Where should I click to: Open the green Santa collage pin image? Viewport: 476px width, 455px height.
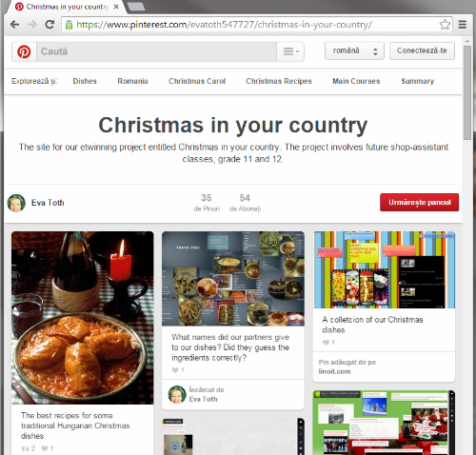coord(384,423)
